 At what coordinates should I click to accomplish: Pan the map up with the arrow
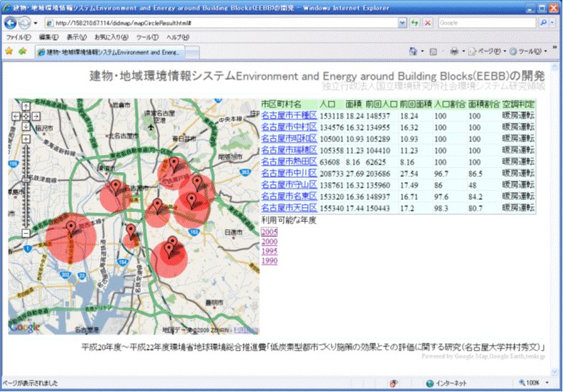pyautogui.click(x=26, y=106)
